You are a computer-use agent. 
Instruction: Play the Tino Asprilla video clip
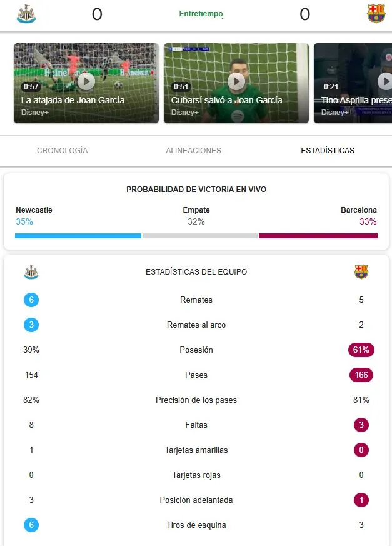385,81
